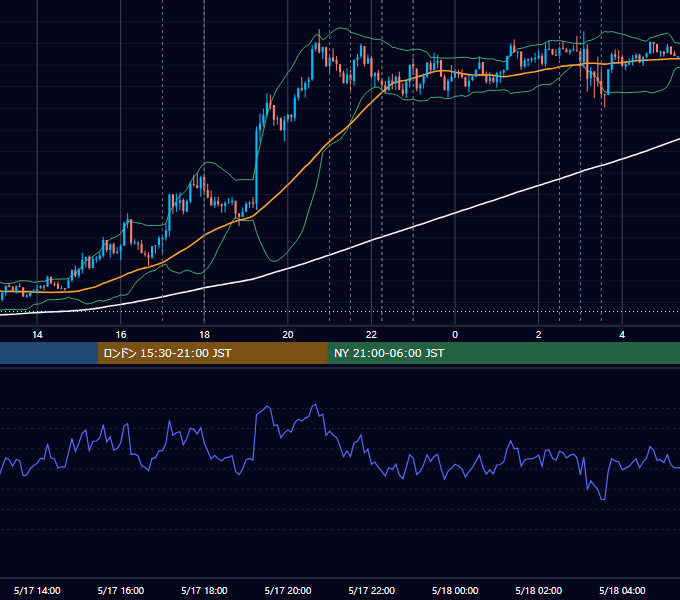Screen dimensions: 680x600
Task: Click the London session bar 15:30-21:00 JST
Action: pyautogui.click(x=212, y=353)
